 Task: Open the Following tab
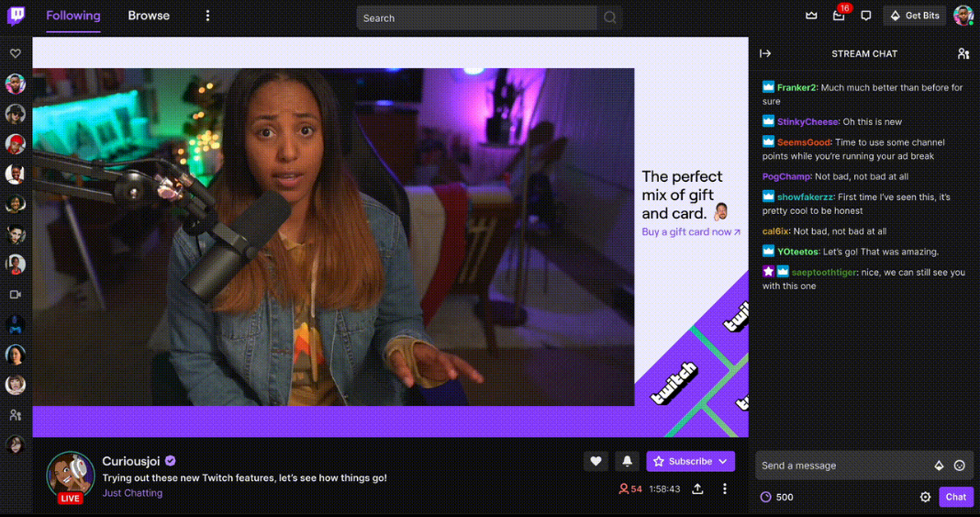[73, 16]
